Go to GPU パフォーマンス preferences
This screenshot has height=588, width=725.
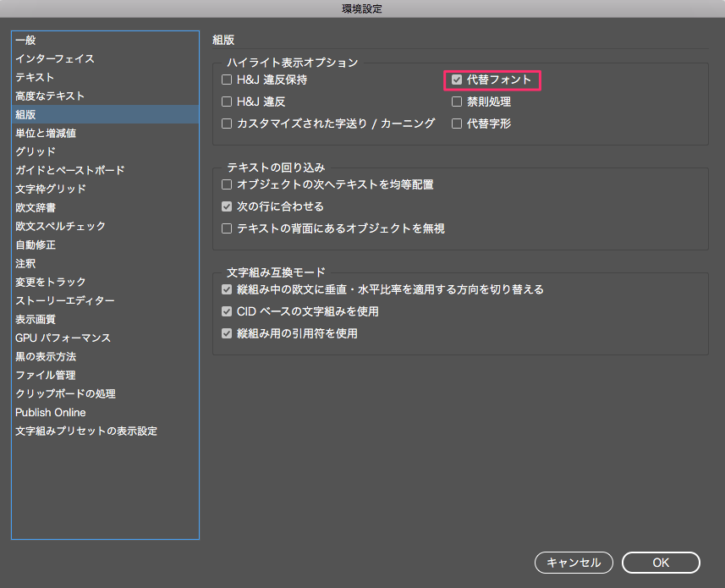pos(106,338)
